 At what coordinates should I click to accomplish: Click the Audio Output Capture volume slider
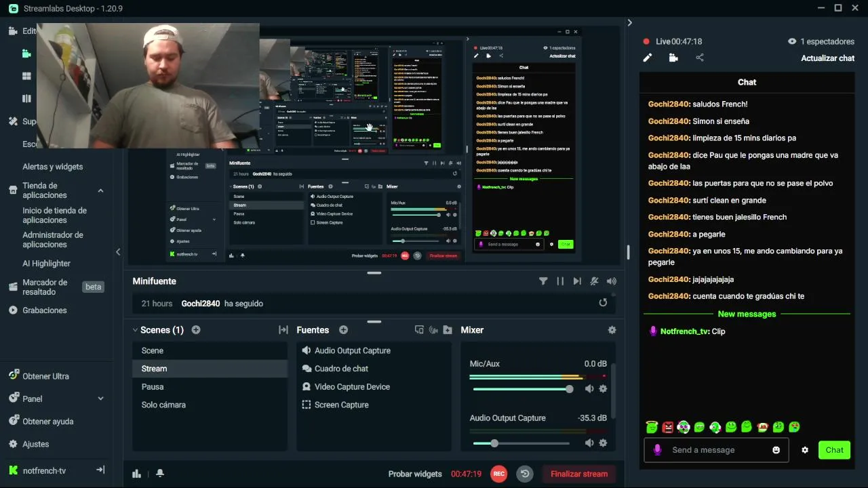(x=523, y=443)
